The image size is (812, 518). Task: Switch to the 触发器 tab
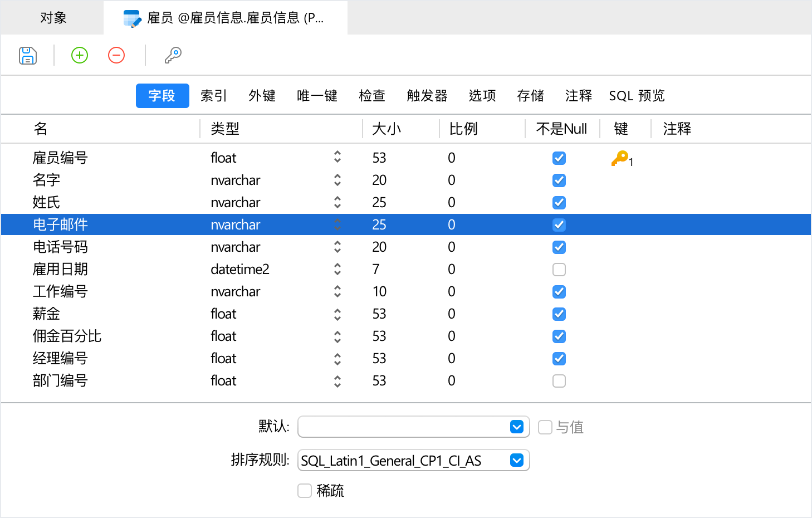427,95
